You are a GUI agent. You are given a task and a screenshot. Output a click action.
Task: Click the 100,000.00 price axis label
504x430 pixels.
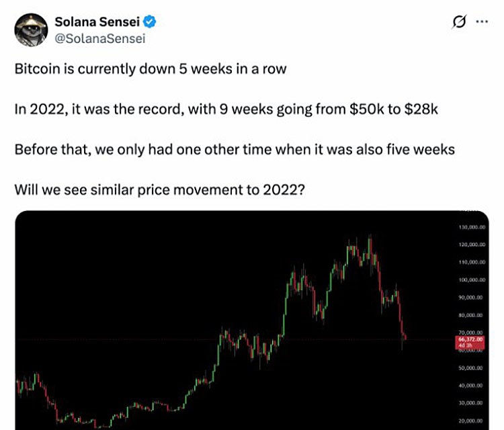(472, 280)
